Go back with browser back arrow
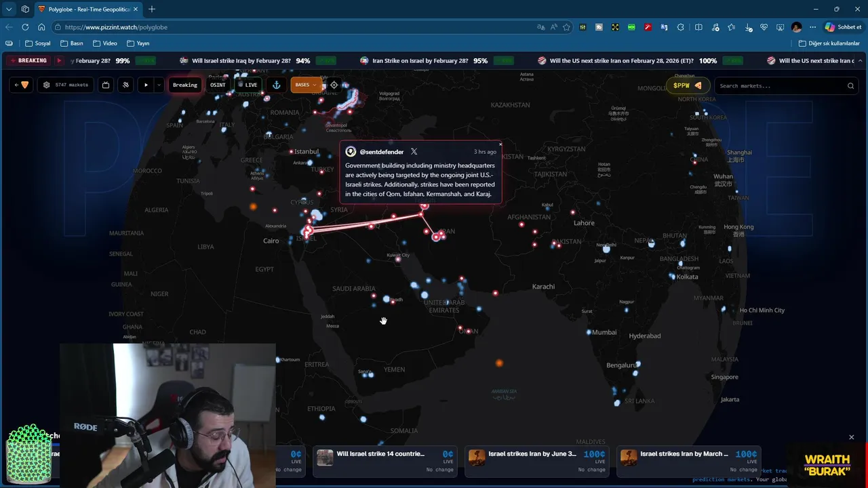 [x=8, y=27]
